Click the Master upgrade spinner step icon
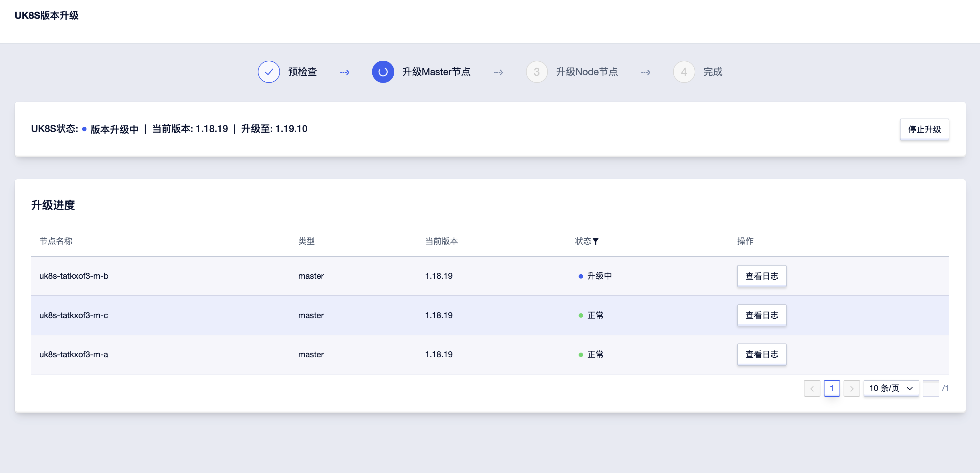The width and height of the screenshot is (980, 473). click(x=383, y=72)
